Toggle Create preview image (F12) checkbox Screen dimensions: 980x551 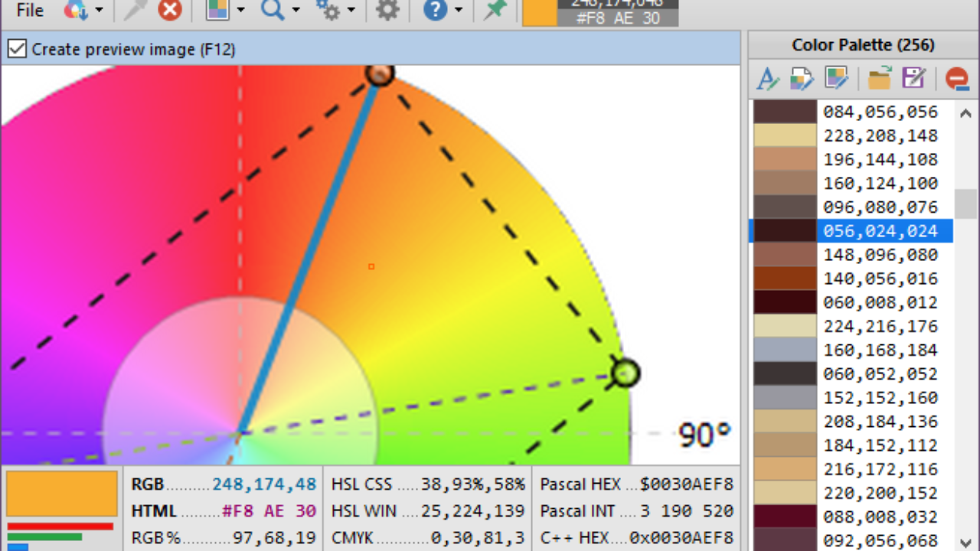click(16, 50)
